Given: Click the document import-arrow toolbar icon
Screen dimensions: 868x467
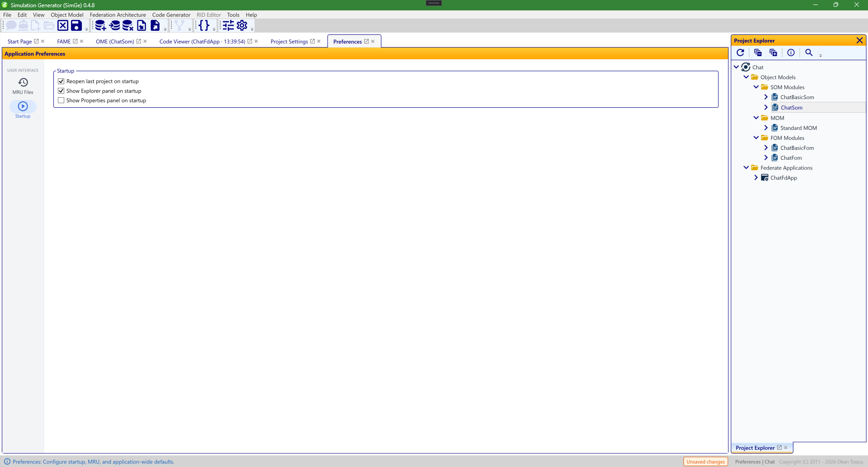Looking at the screenshot, I should [x=142, y=25].
